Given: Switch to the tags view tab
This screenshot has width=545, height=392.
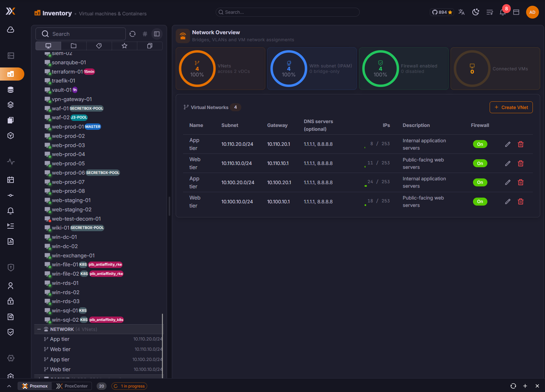Looking at the screenshot, I should click(99, 46).
